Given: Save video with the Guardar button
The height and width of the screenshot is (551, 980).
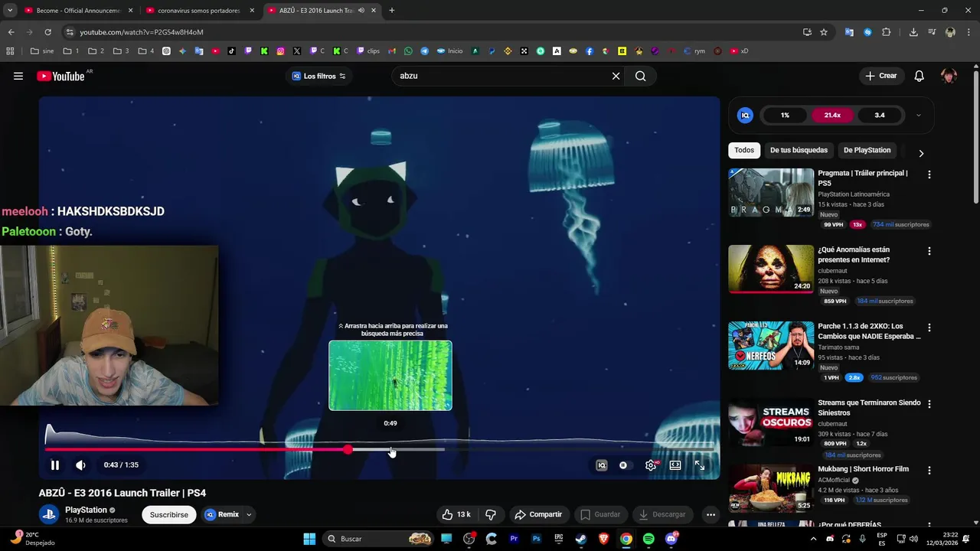Looking at the screenshot, I should tap(600, 514).
